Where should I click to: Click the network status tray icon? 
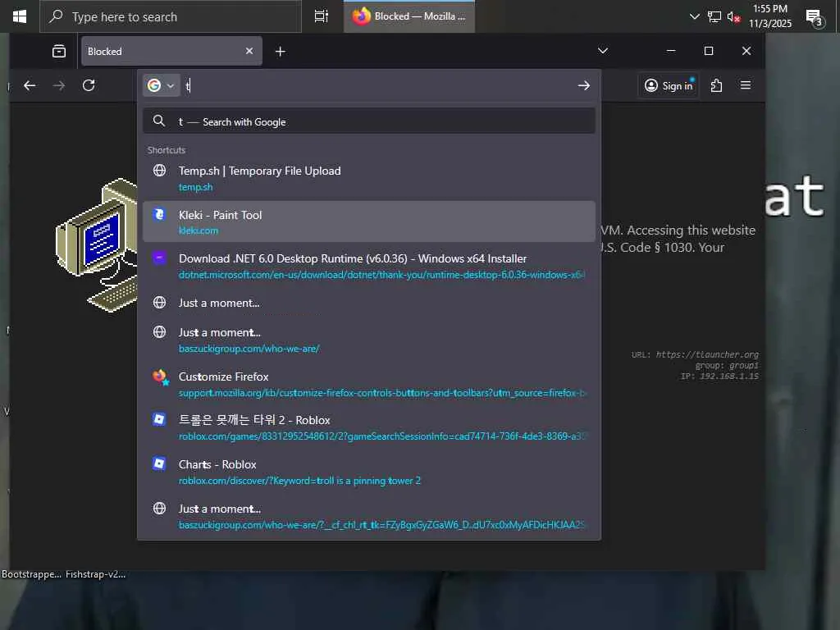point(714,16)
